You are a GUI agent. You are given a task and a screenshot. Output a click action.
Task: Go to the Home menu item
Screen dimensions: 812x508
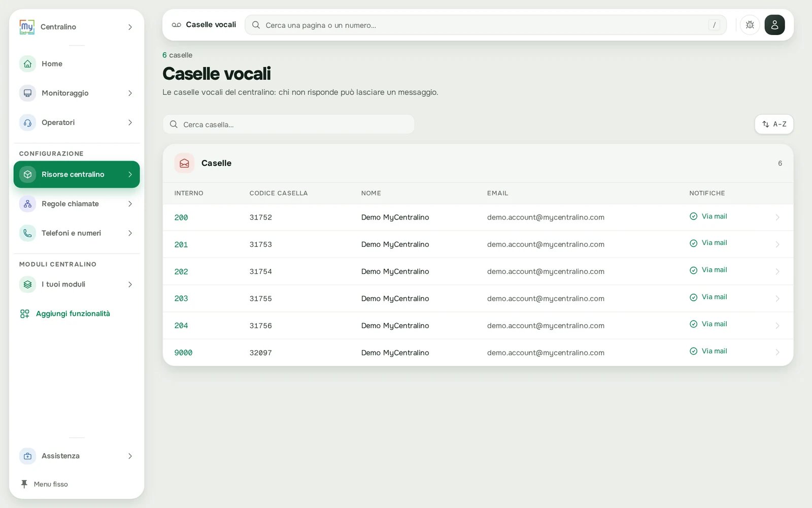click(x=77, y=63)
